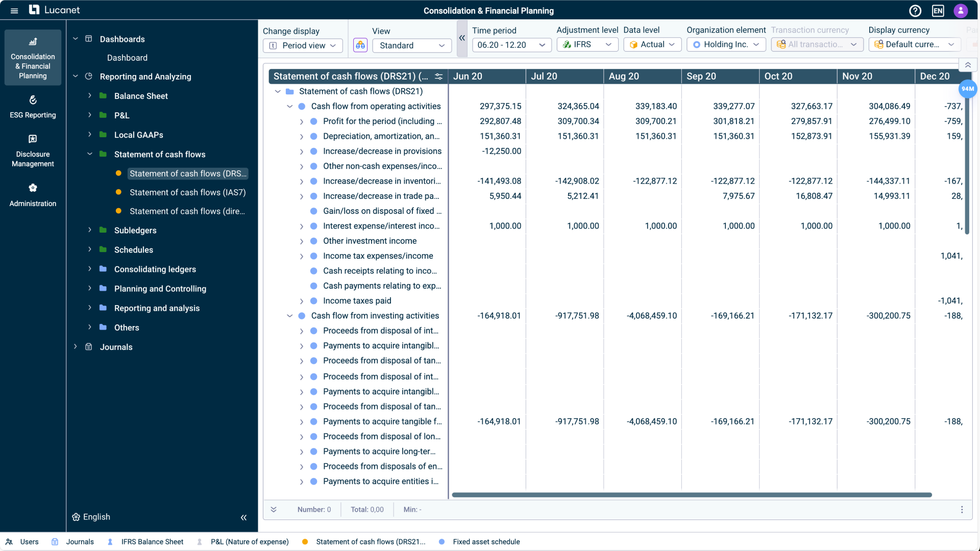Open the Adjustment level IFRS dropdown
The width and height of the screenshot is (980, 551).
[x=587, y=45]
